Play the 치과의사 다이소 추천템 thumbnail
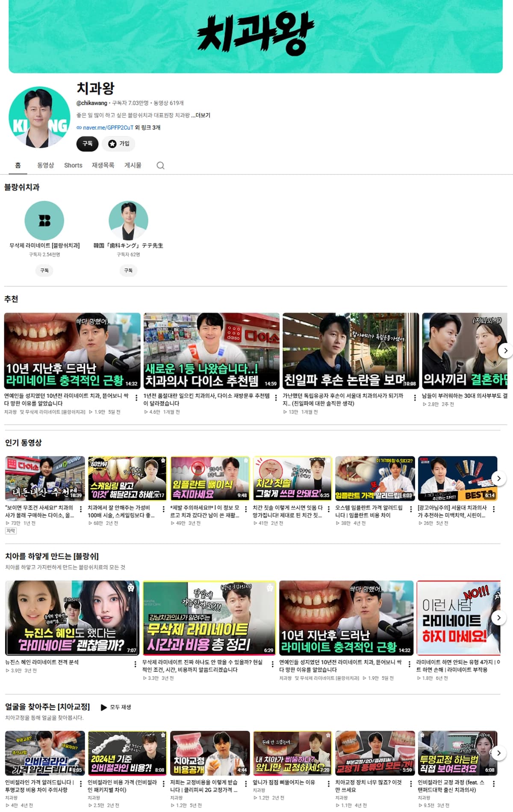 [x=212, y=351]
